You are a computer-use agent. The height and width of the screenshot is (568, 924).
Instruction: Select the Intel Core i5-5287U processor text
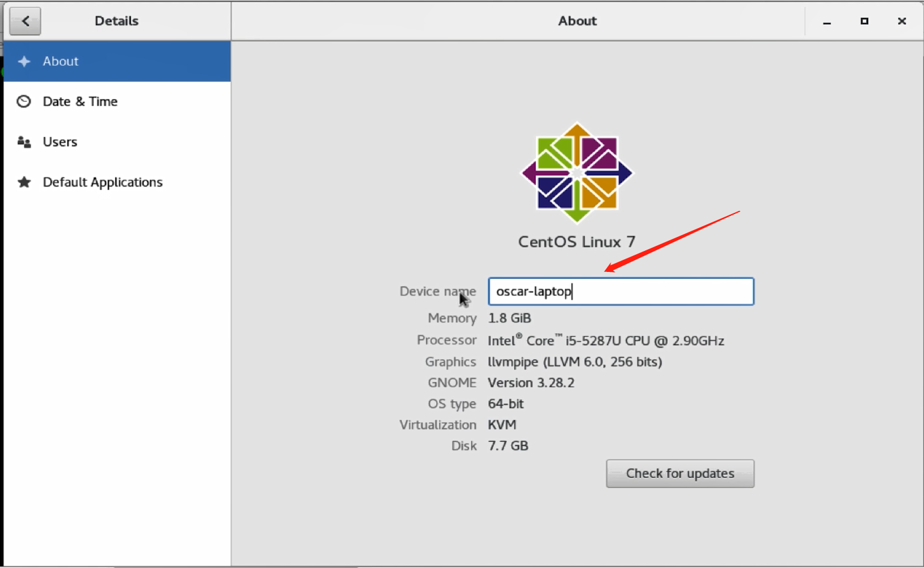(606, 341)
